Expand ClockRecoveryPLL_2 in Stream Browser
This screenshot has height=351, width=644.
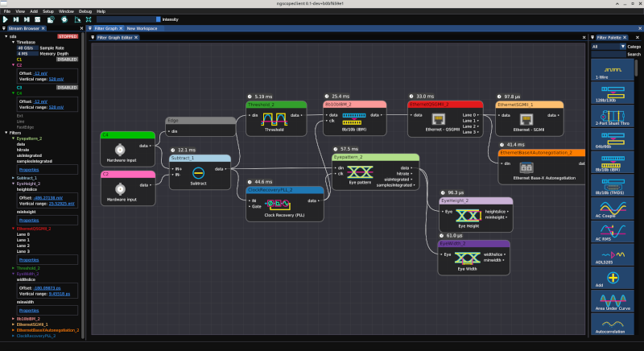13,336
